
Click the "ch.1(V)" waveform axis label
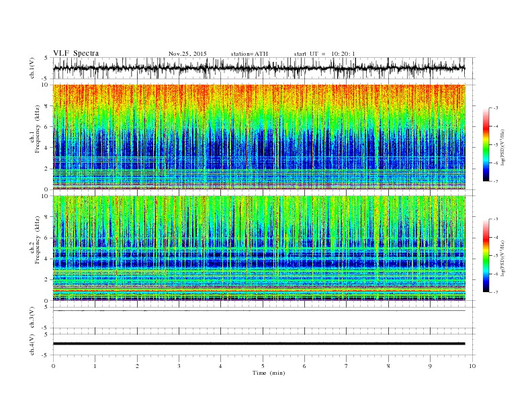[32, 68]
